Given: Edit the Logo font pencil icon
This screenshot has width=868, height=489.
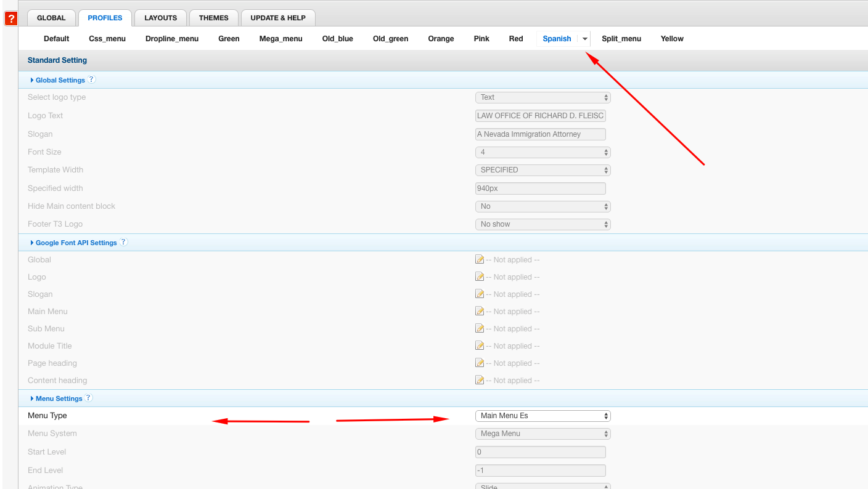Looking at the screenshot, I should tap(480, 277).
